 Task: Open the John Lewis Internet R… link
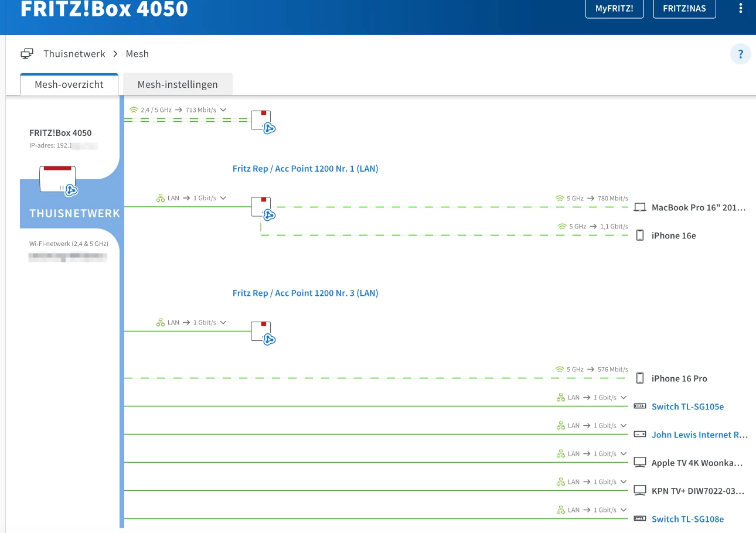[x=700, y=435]
